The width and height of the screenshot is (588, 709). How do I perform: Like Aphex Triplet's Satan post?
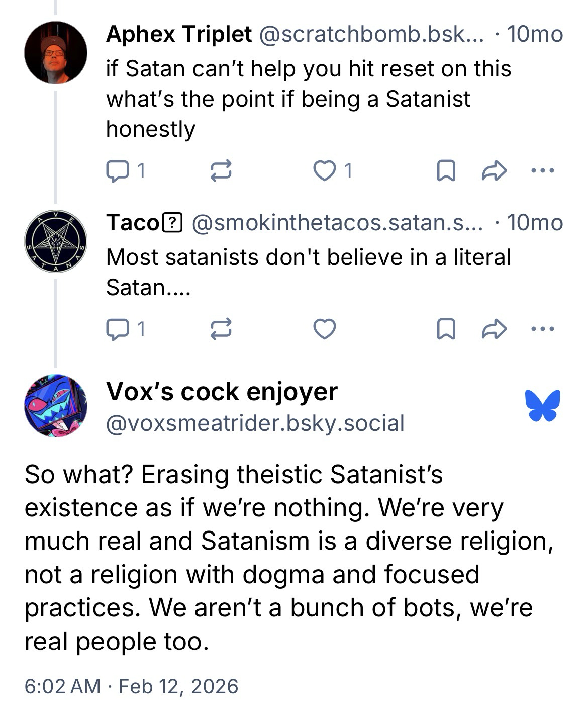tap(325, 171)
